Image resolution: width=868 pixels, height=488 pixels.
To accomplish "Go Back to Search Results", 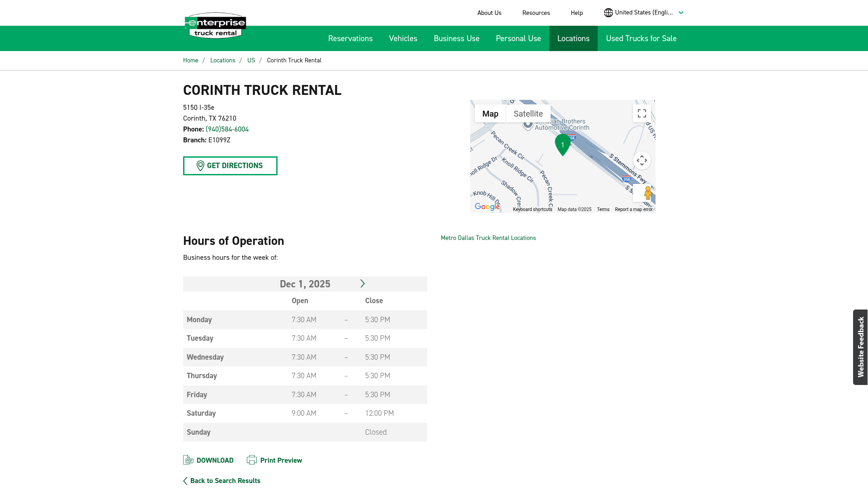I will (x=225, y=480).
